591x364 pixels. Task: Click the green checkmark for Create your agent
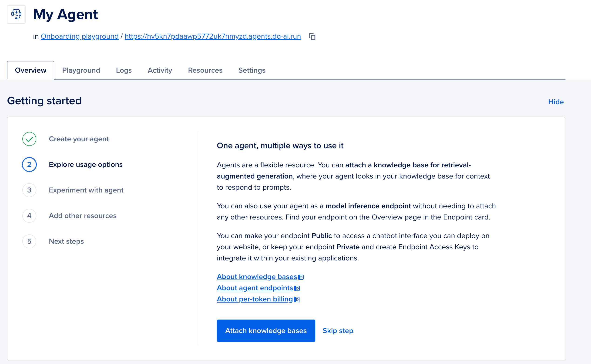point(29,139)
